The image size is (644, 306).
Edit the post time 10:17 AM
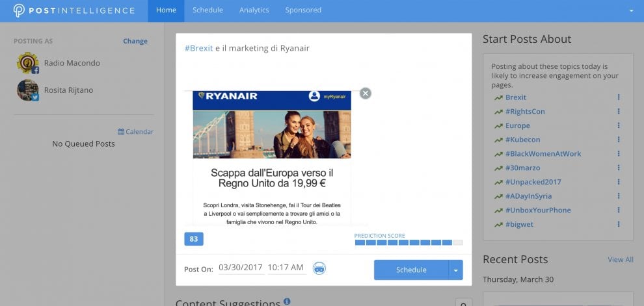tap(286, 268)
